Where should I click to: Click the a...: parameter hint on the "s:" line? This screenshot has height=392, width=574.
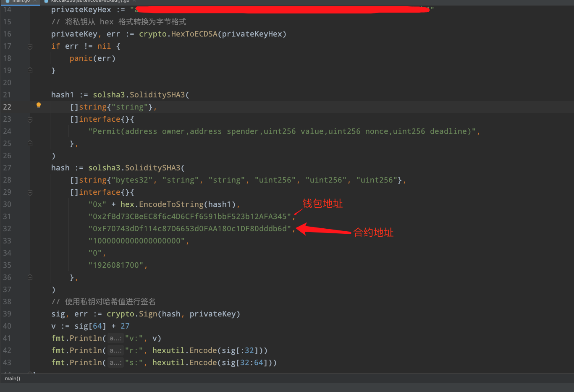(115, 363)
